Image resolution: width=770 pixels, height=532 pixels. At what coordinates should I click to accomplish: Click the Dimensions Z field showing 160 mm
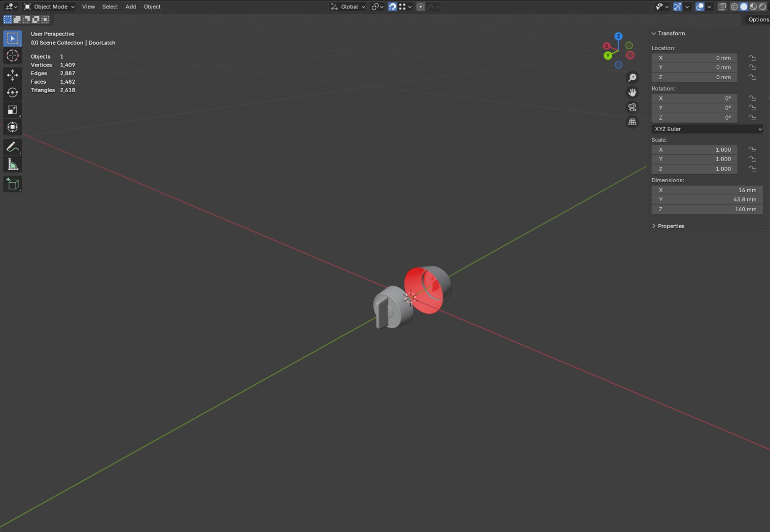[x=707, y=209]
